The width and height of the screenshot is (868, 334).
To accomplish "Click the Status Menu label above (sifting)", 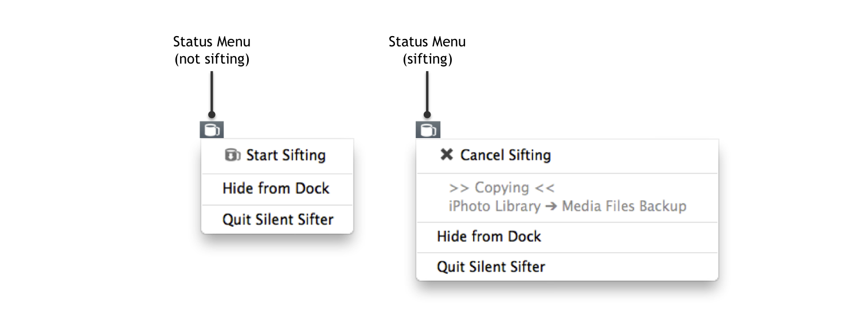I will [x=427, y=42].
